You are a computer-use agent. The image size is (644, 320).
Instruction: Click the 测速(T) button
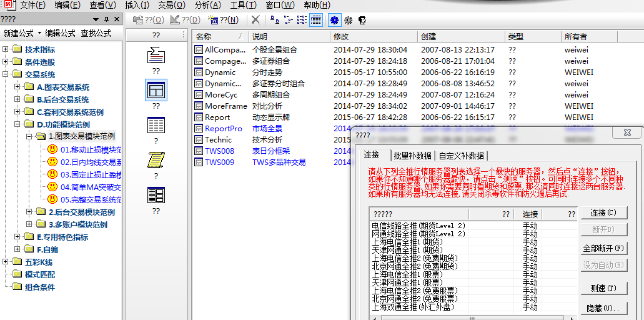604,288
